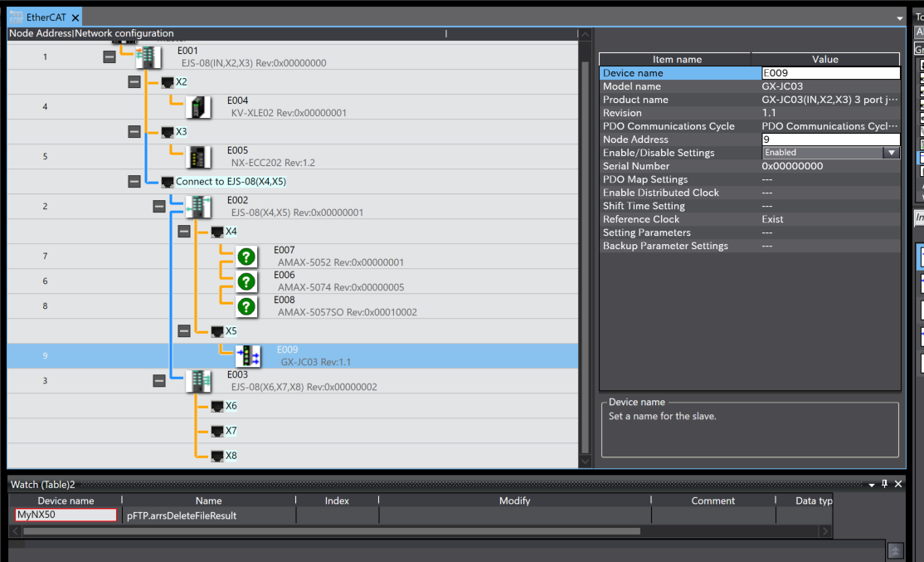Click the Node Address value field

[830, 139]
